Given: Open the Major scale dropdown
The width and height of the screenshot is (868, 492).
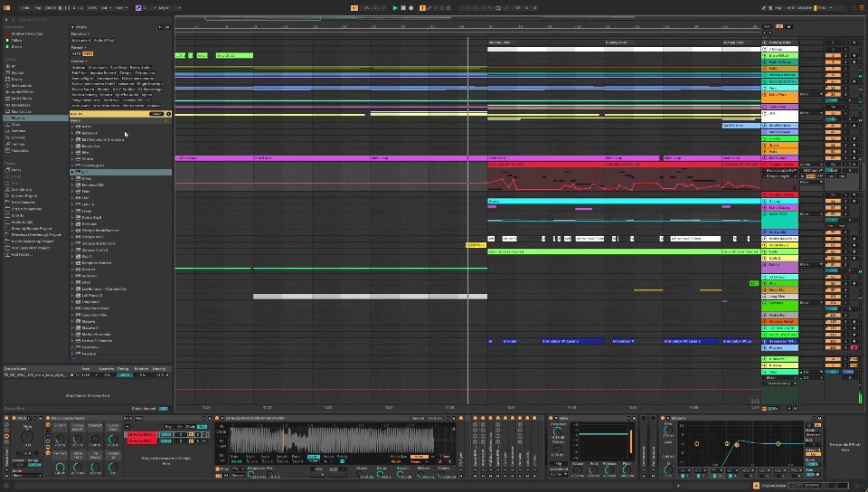Looking at the screenshot, I should point(169,8).
